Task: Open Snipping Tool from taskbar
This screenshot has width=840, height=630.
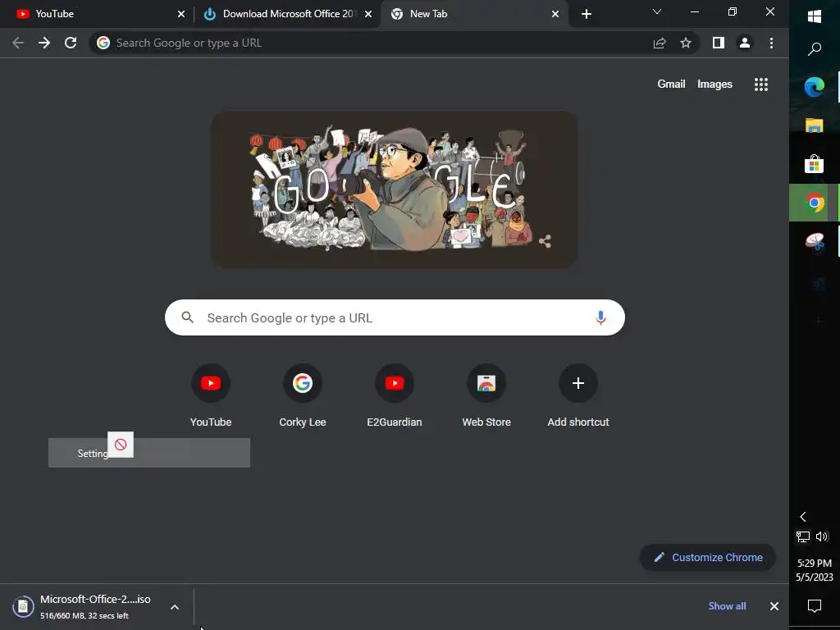Action: [x=815, y=242]
